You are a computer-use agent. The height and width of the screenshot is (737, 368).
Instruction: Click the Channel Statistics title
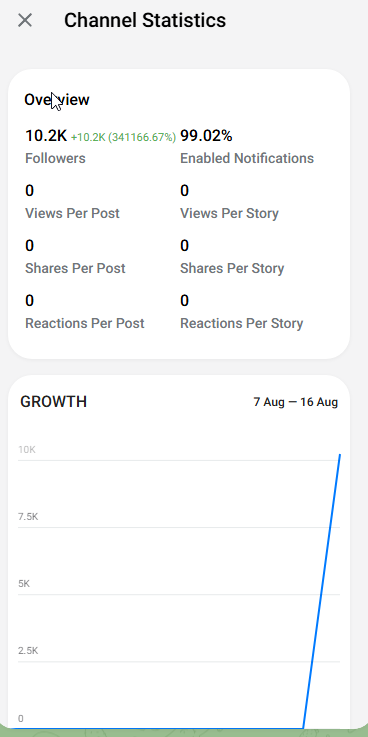[145, 20]
